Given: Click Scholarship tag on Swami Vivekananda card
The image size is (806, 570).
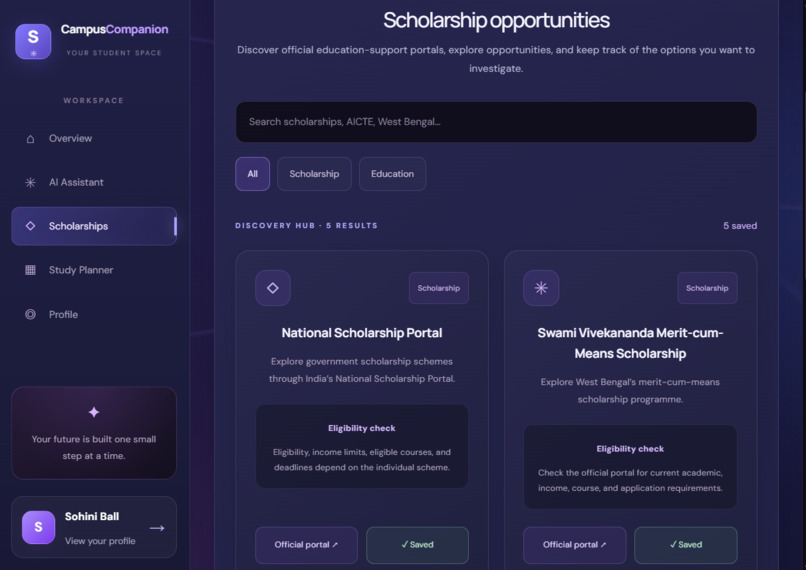Looking at the screenshot, I should [x=707, y=288].
